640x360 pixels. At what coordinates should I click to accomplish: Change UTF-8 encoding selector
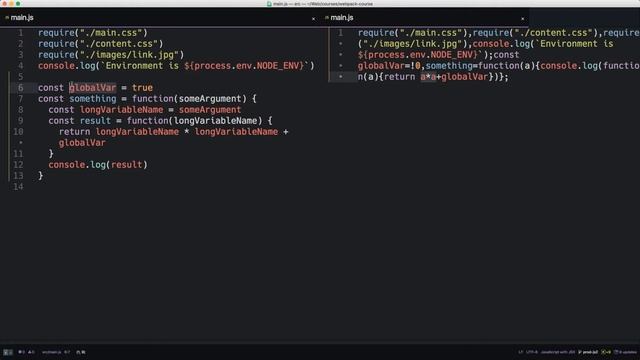click(x=532, y=352)
